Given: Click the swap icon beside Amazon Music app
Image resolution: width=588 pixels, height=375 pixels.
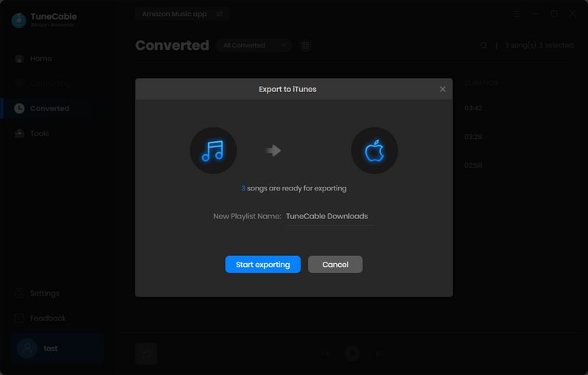Looking at the screenshot, I should pos(220,14).
